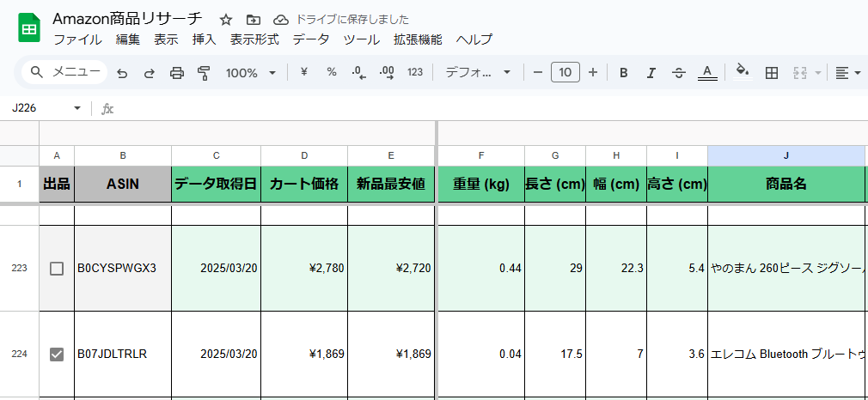Star the Amazon商品リサーチ document
Screen dimensions: 868x400
pyautogui.click(x=226, y=20)
